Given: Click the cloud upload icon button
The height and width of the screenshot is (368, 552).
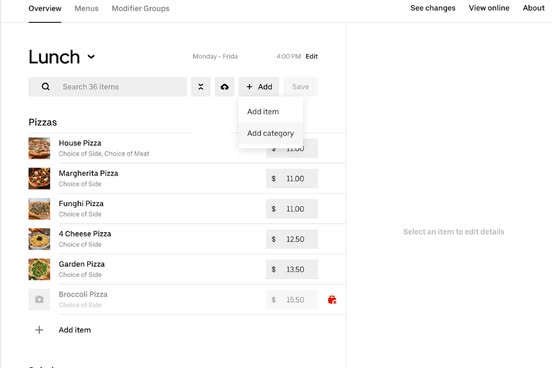Looking at the screenshot, I should pyautogui.click(x=225, y=87).
